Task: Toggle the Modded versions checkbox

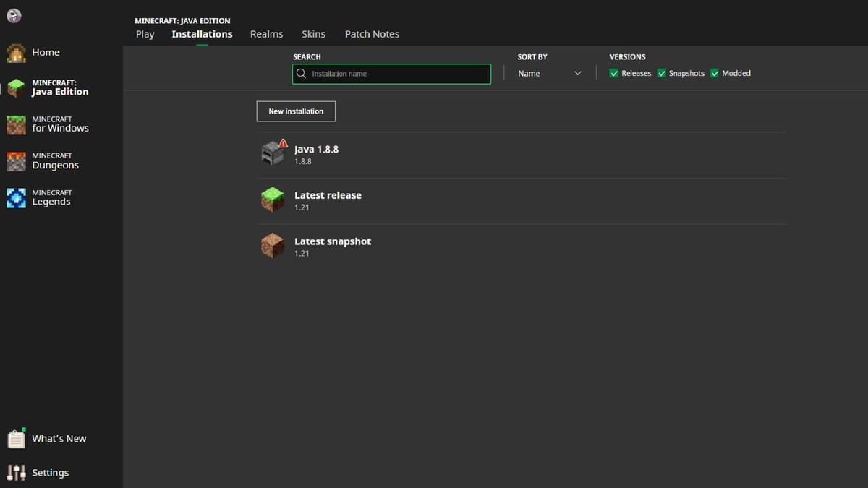Action: 714,73
